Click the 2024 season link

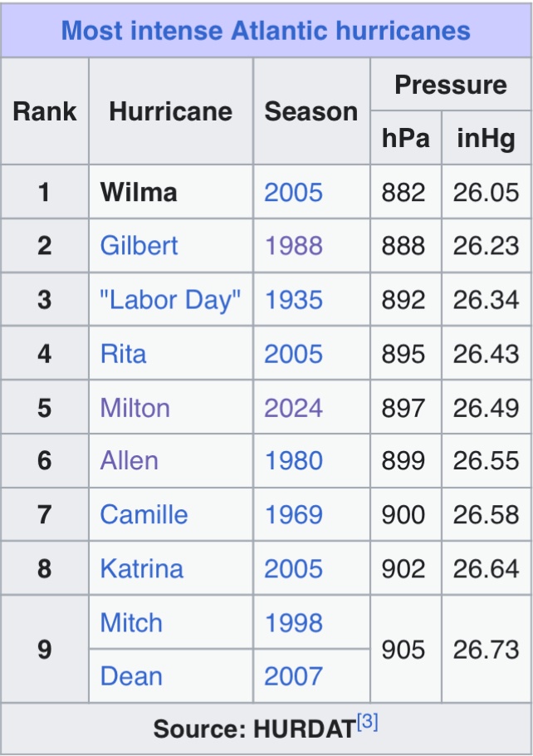(x=293, y=408)
